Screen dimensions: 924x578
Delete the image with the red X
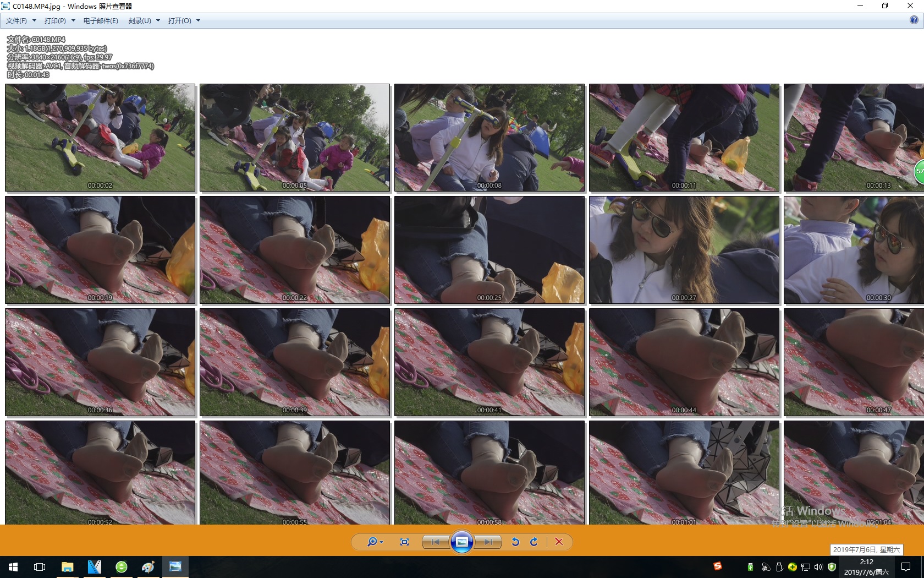(x=559, y=542)
